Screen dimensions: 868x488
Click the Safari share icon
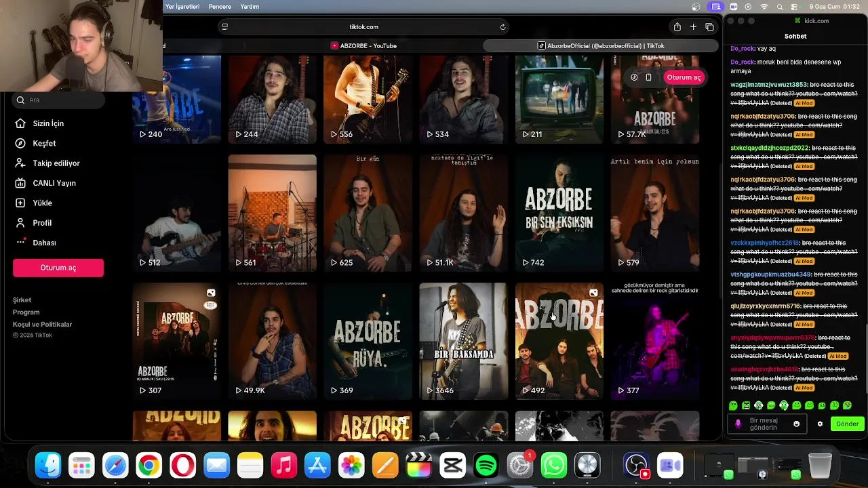pyautogui.click(x=677, y=26)
